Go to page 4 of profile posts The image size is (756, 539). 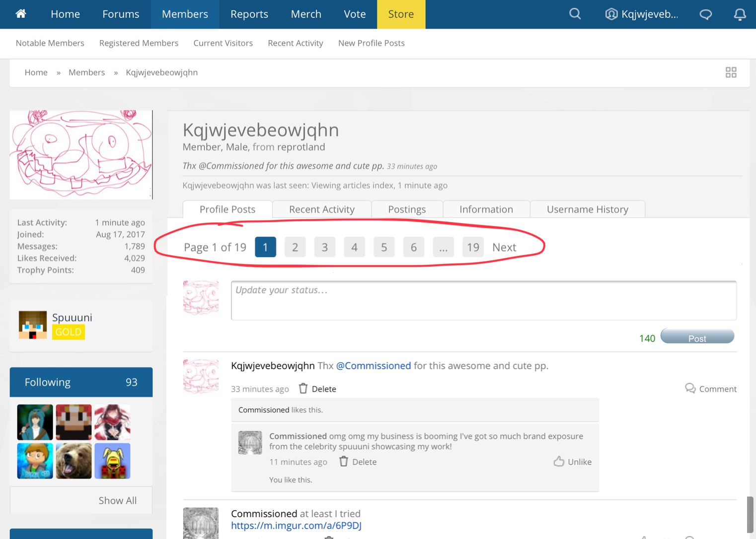(x=354, y=247)
